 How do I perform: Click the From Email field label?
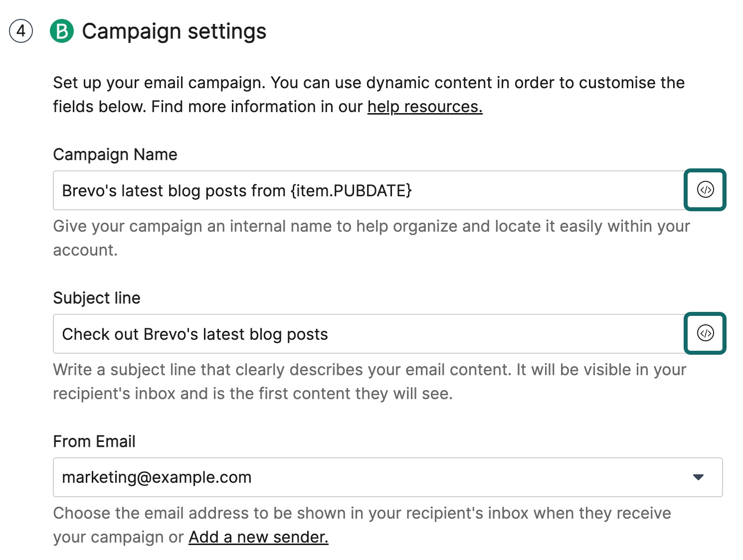[x=94, y=441]
